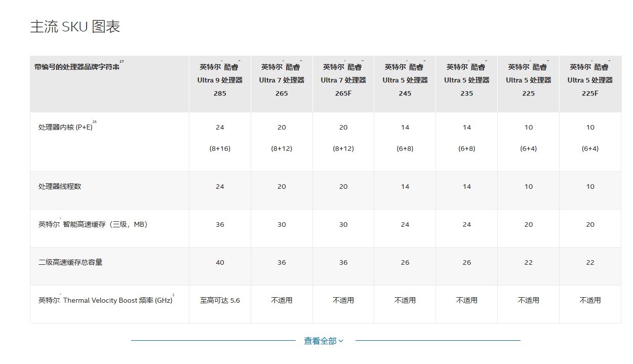This screenshot has height=364, width=633.
Task: Click the 处理器内核 (P+E) row label
Action: (x=64, y=127)
